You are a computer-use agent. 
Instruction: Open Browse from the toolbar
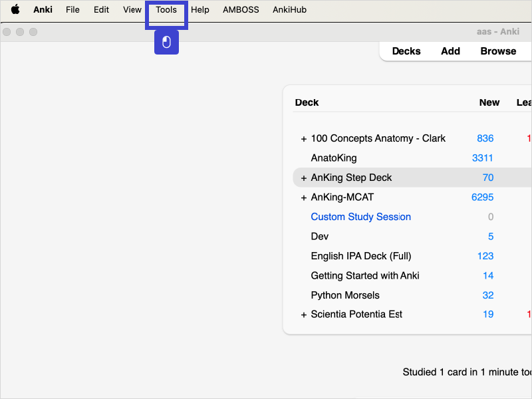tap(498, 51)
